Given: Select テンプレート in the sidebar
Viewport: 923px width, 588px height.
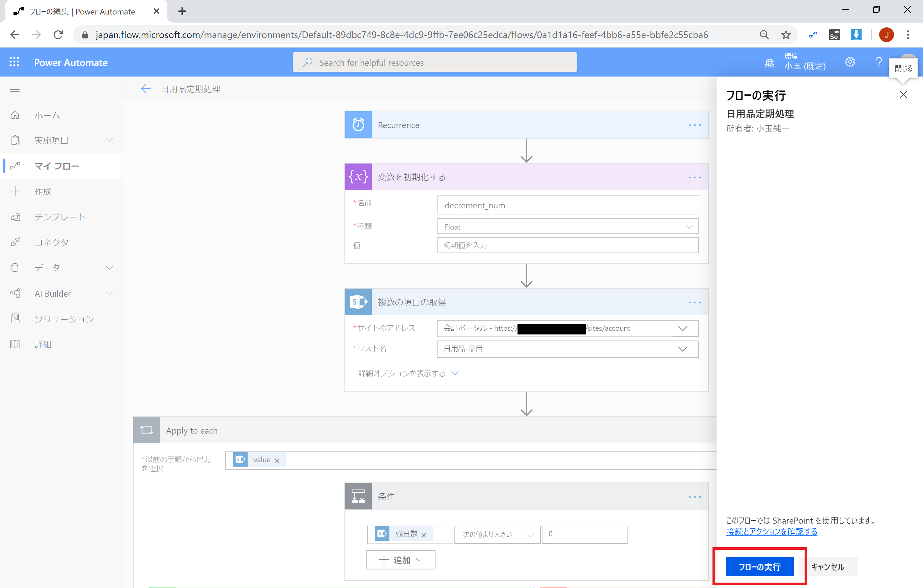Looking at the screenshot, I should pos(59,217).
